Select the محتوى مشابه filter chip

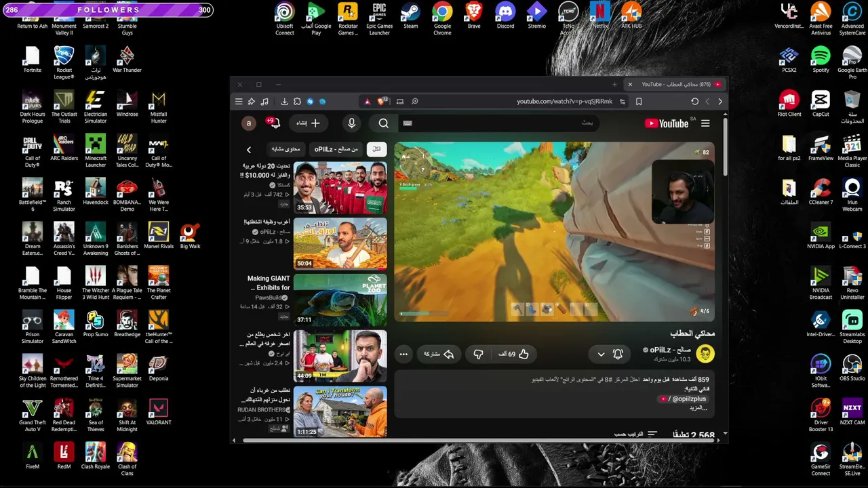tap(285, 149)
